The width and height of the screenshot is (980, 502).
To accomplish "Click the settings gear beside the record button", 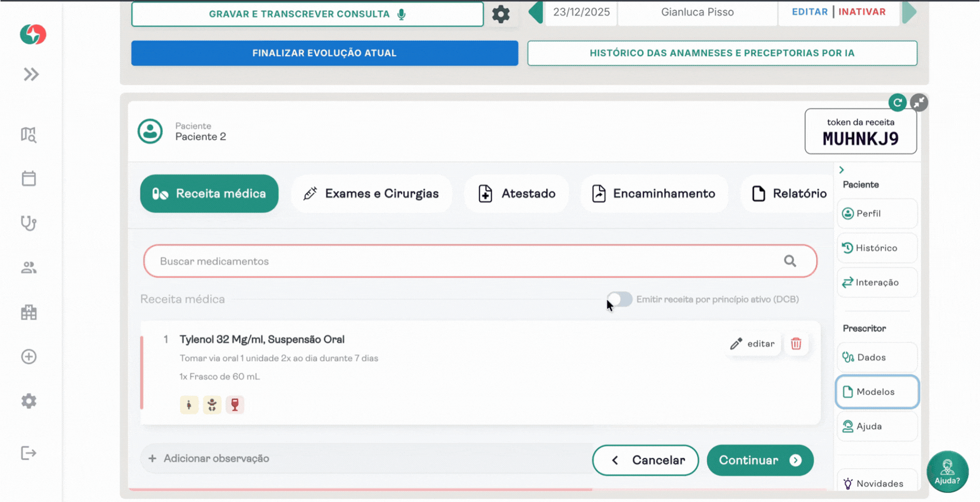I will (501, 14).
